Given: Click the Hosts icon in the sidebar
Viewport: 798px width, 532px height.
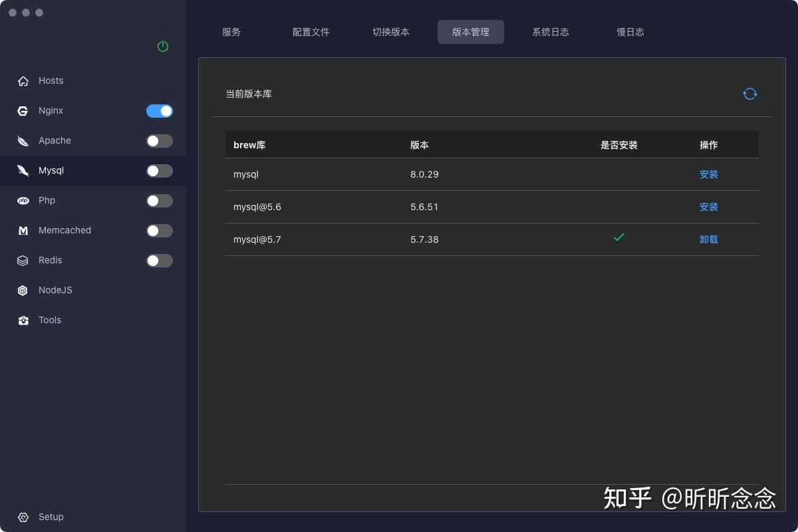Looking at the screenshot, I should 23,80.
